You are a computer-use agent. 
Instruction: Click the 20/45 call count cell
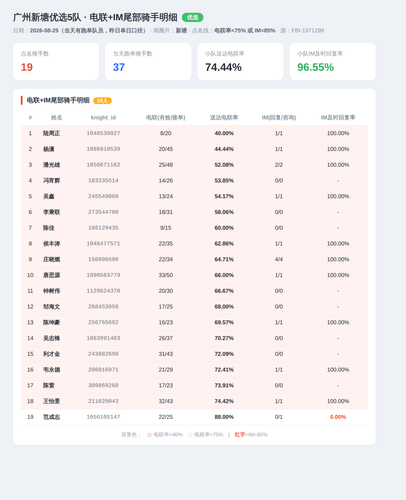coord(166,149)
